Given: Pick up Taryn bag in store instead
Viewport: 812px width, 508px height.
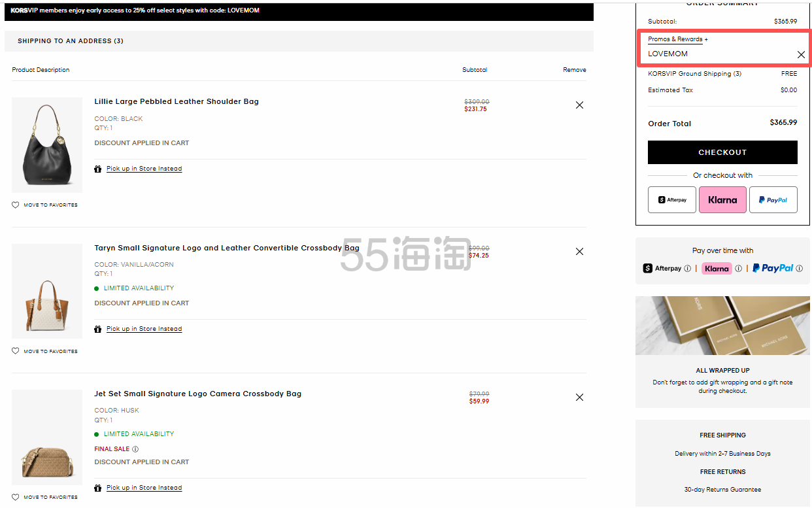Looking at the screenshot, I should pyautogui.click(x=144, y=329).
